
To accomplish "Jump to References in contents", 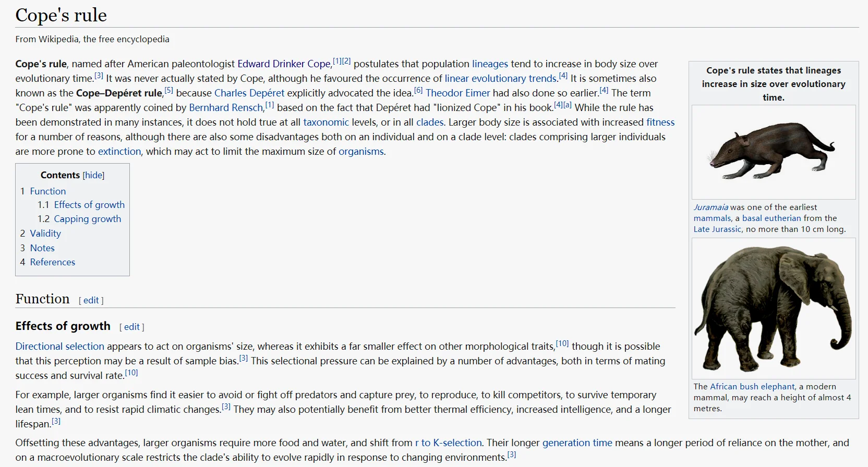I will [x=53, y=262].
